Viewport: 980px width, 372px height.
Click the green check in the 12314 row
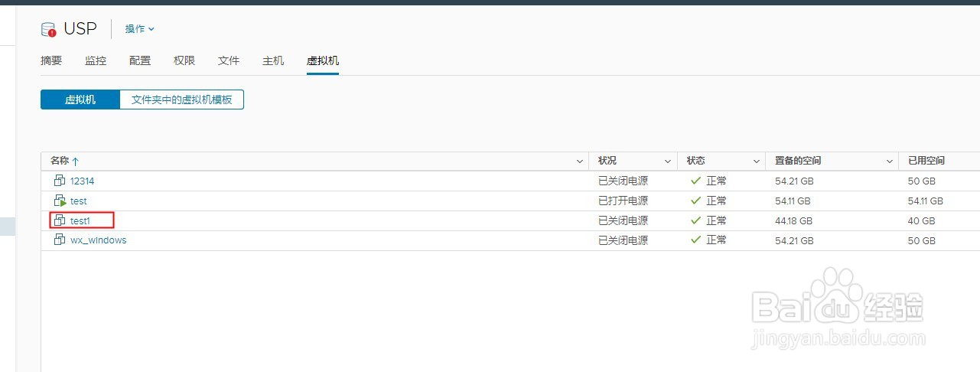click(695, 181)
